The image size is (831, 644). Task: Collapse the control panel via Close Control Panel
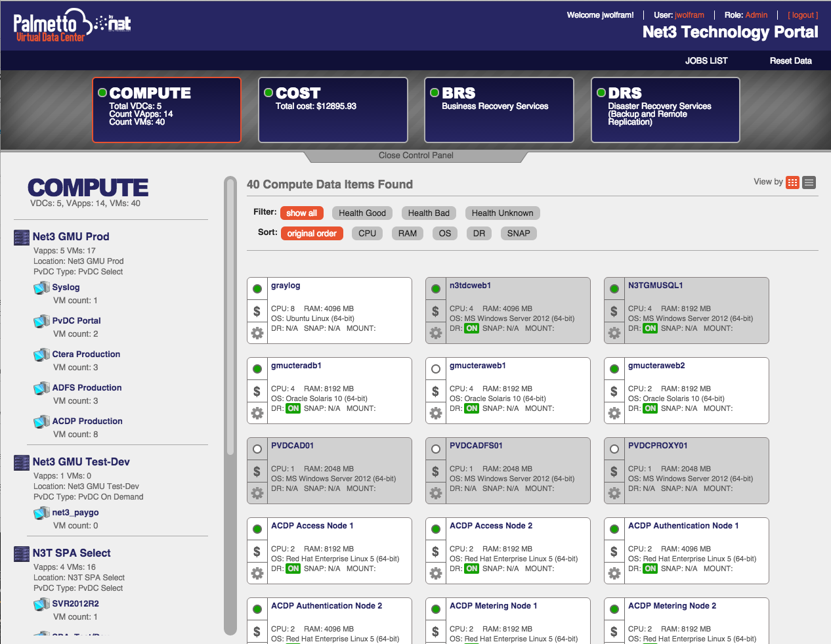point(416,156)
